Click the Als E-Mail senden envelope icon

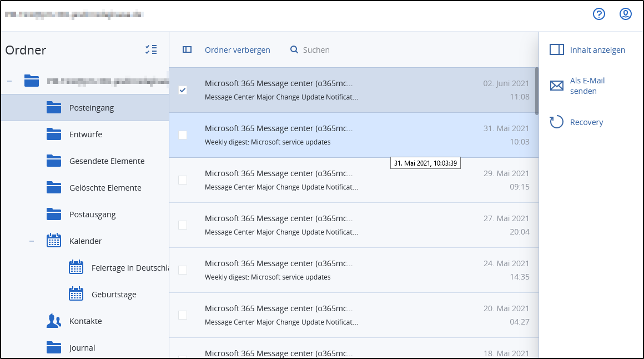(556, 86)
